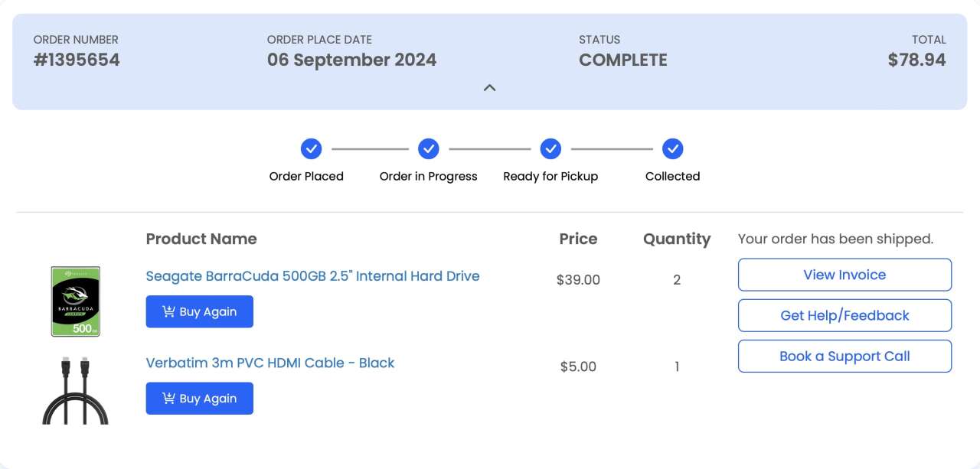Viewport: 980px width, 469px height.
Task: Buy the Seagate hard drive again
Action: click(200, 311)
